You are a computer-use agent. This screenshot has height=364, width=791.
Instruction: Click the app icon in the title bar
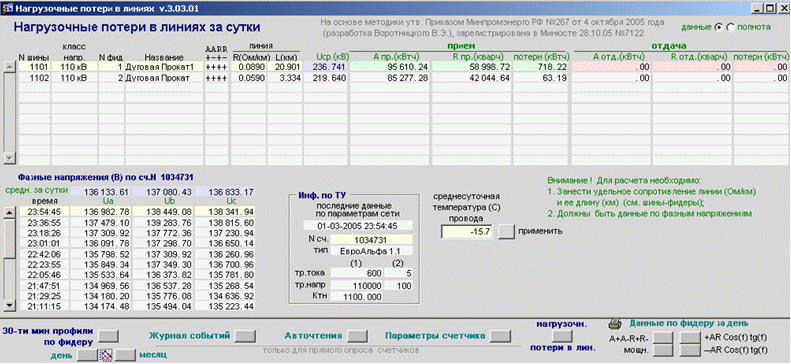point(7,8)
